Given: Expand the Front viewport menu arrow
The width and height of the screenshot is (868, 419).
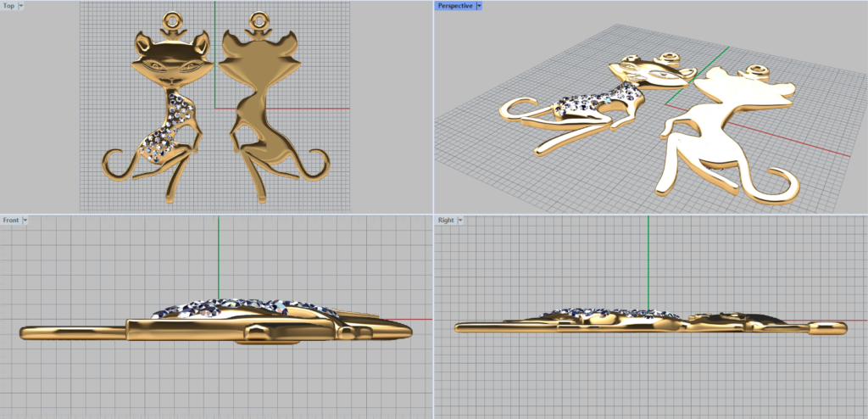Looking at the screenshot, I should (x=25, y=221).
